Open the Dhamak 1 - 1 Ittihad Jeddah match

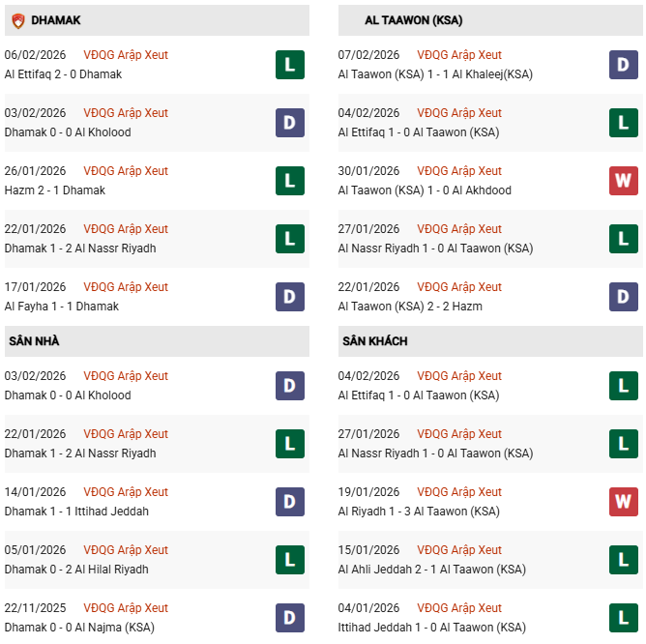[76, 512]
